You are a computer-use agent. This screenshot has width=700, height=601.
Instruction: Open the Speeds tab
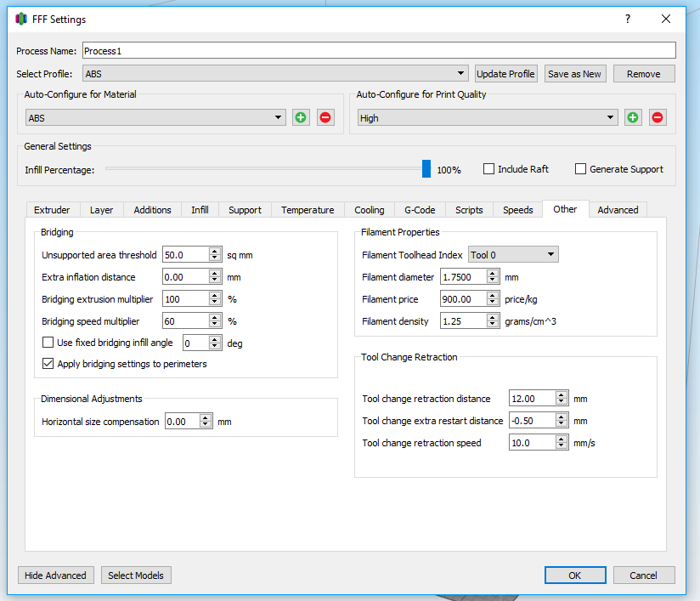click(518, 210)
